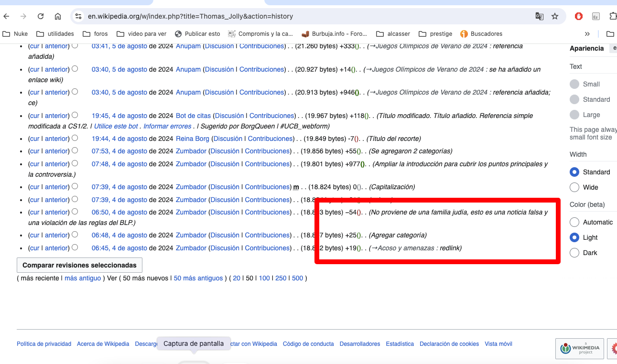Select Automatic color mode radio button

(574, 222)
